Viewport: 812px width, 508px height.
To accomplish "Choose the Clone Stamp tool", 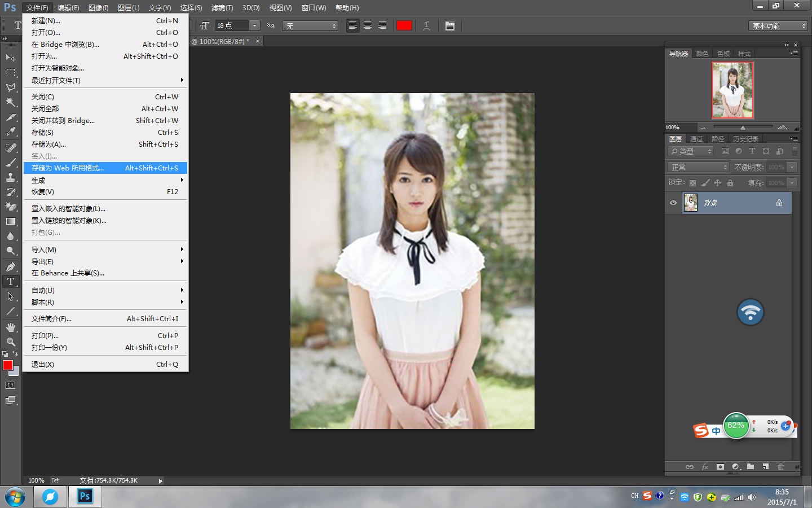I will coord(11,177).
